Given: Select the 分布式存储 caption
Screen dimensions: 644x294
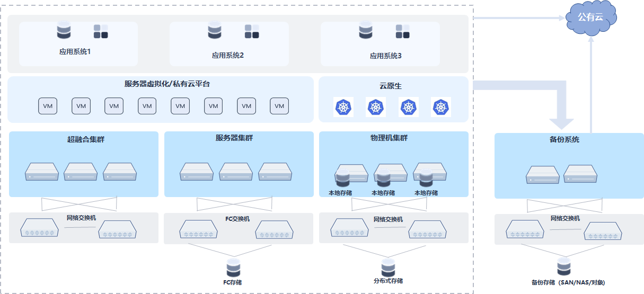Looking at the screenshot, I should click(x=388, y=281).
